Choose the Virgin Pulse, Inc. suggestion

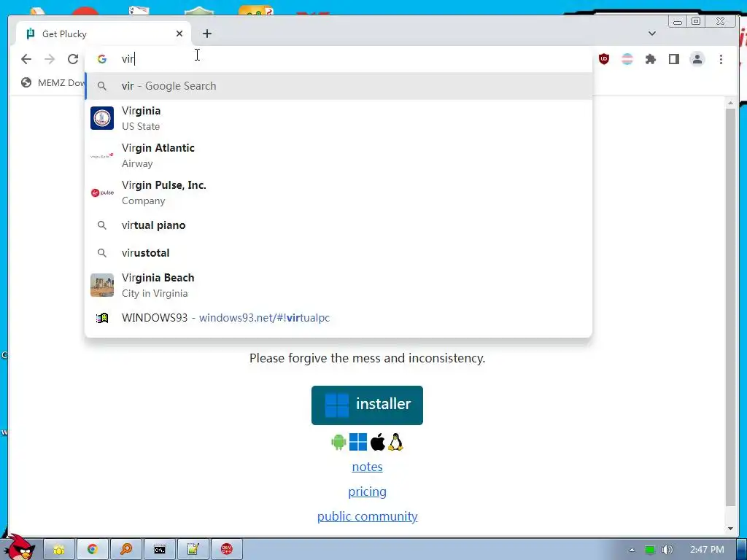point(338,192)
